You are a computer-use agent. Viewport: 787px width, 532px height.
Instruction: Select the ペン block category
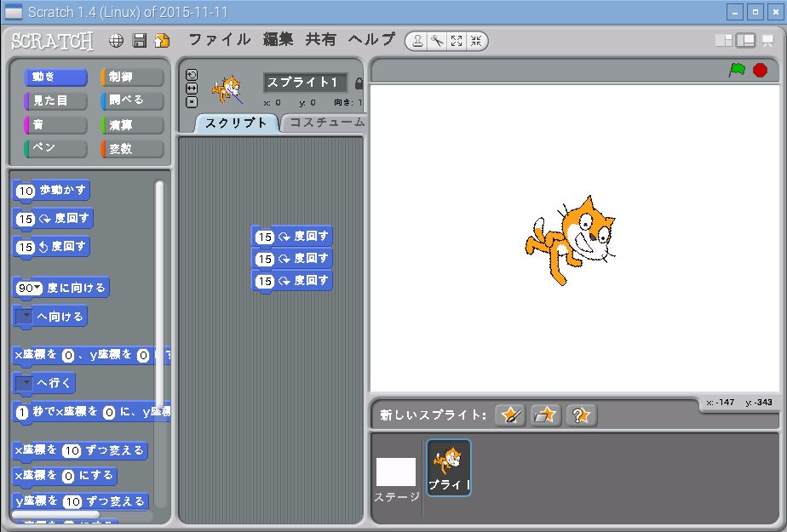click(x=55, y=148)
